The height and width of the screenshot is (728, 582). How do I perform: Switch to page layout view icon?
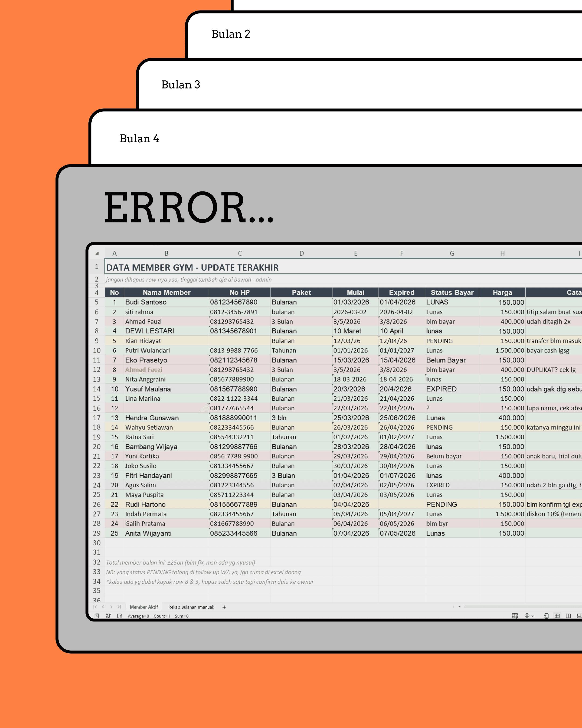(x=569, y=616)
